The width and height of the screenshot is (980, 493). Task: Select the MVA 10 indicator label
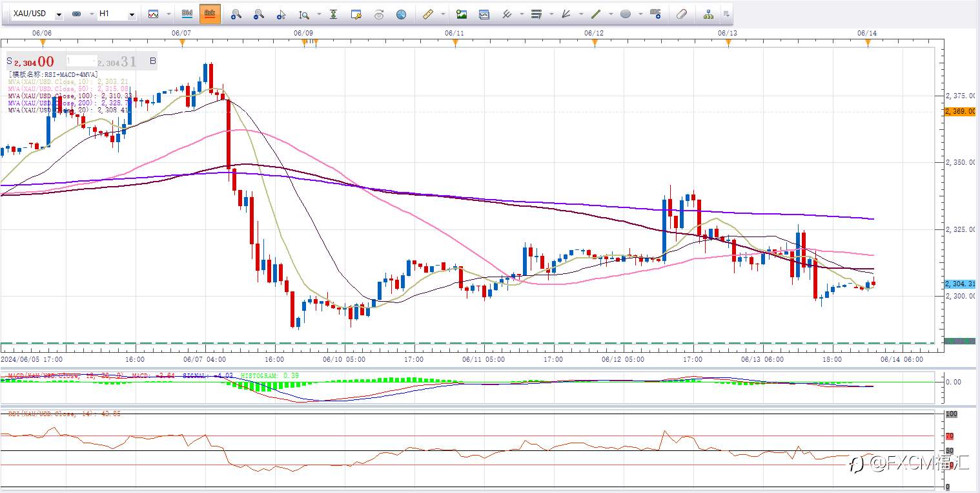pos(68,82)
